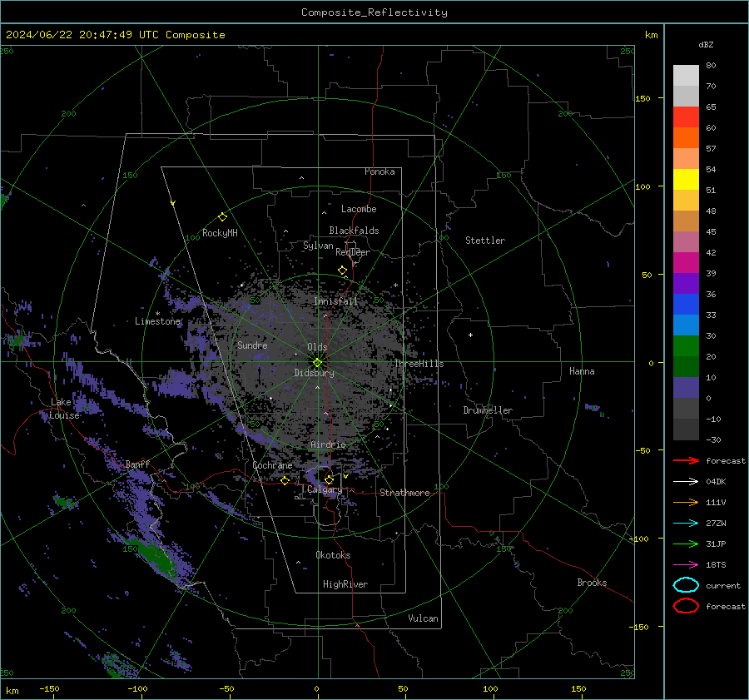This screenshot has width=749, height=700.
Task: Select the orange 57-60 dBZ color swatch
Action: [686, 137]
